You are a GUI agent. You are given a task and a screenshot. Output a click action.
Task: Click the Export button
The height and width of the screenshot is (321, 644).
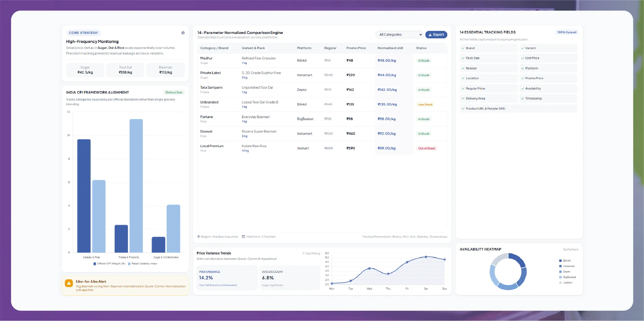[x=436, y=35]
